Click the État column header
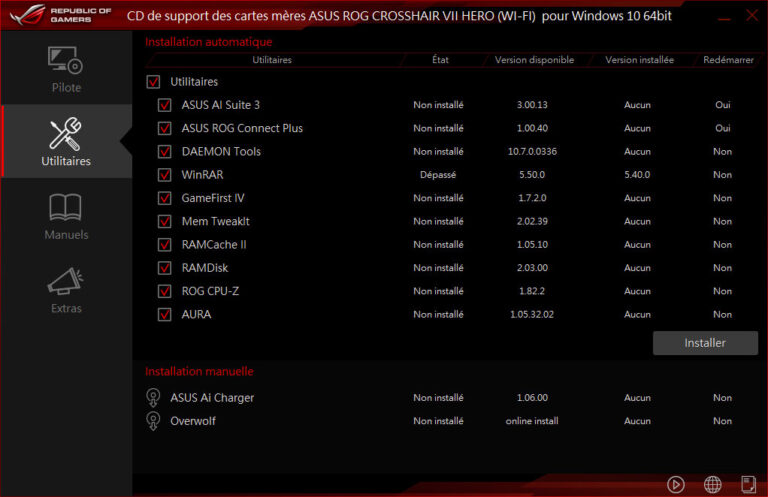 coord(440,60)
